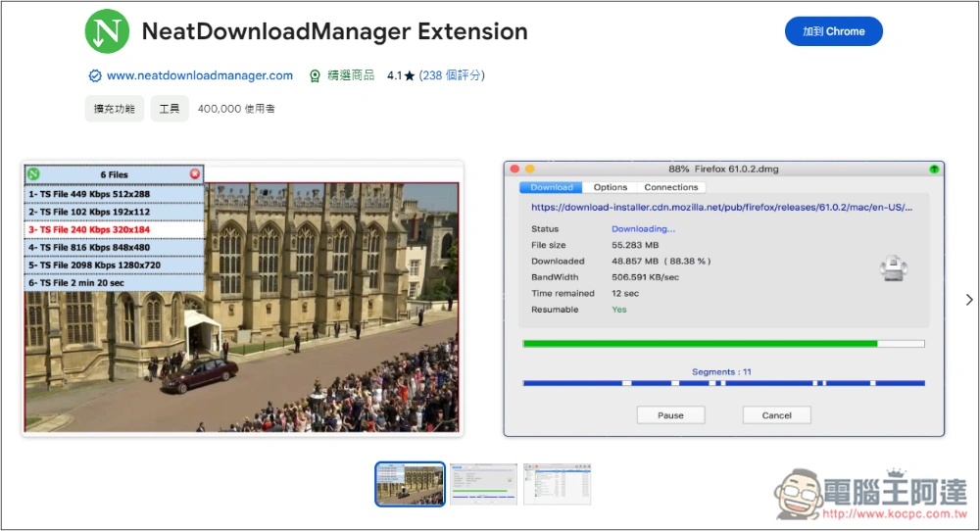Click the verified publisher badge icon

click(x=95, y=75)
